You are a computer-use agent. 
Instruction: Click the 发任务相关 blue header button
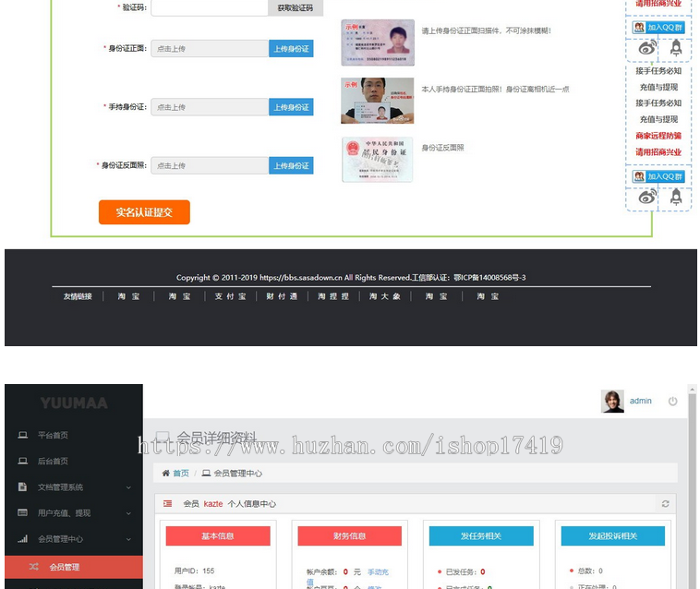[481, 535]
